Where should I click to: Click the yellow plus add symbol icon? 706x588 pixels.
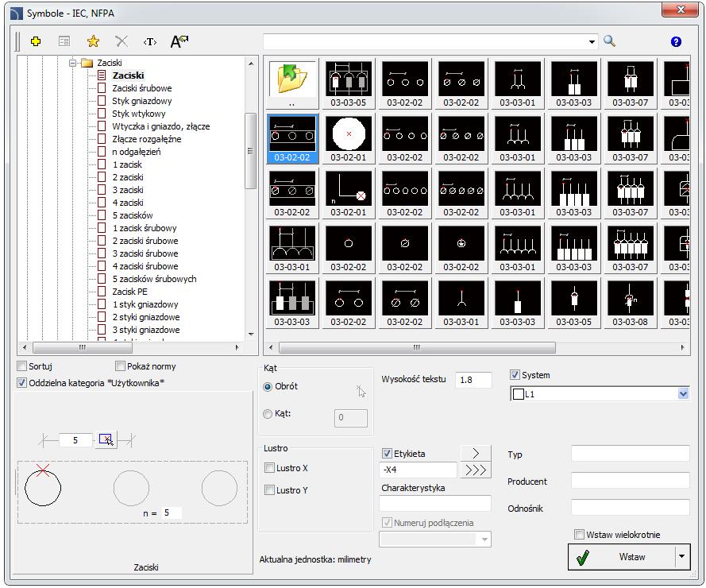[36, 41]
